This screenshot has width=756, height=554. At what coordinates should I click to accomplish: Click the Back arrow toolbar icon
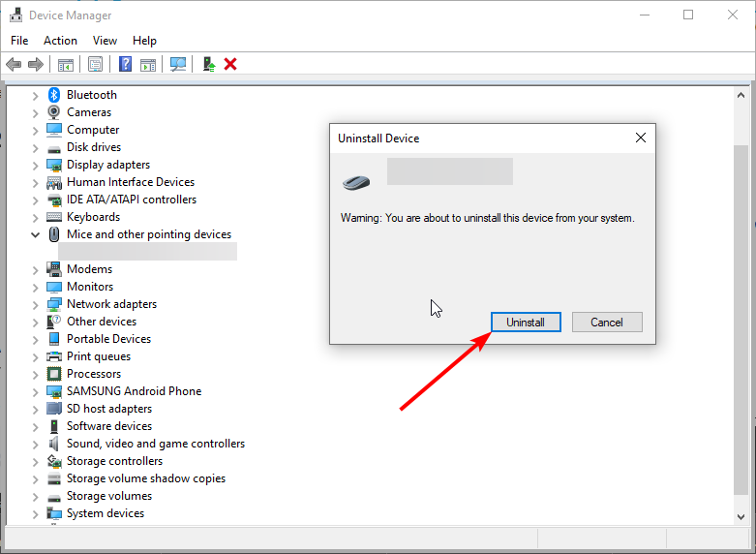(x=14, y=64)
